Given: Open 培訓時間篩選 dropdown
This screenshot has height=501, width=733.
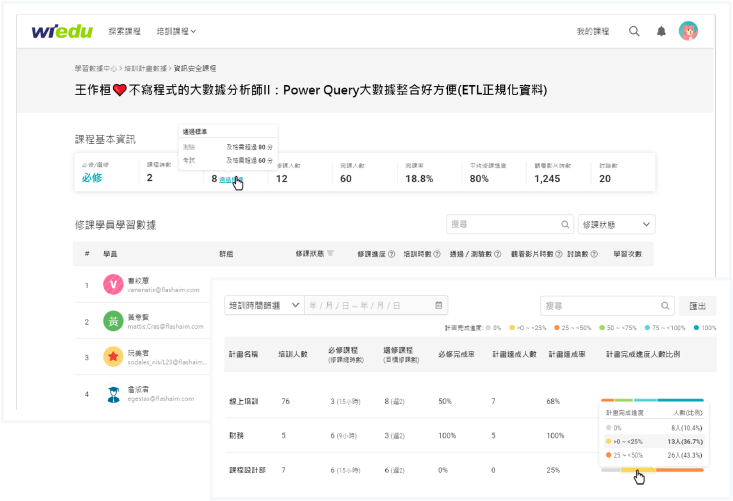Looking at the screenshot, I should 264,305.
